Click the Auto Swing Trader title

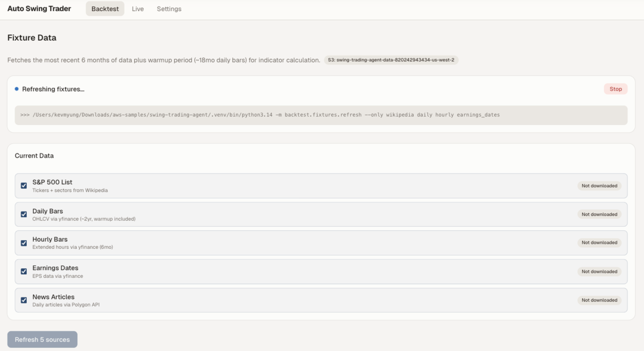click(x=39, y=8)
